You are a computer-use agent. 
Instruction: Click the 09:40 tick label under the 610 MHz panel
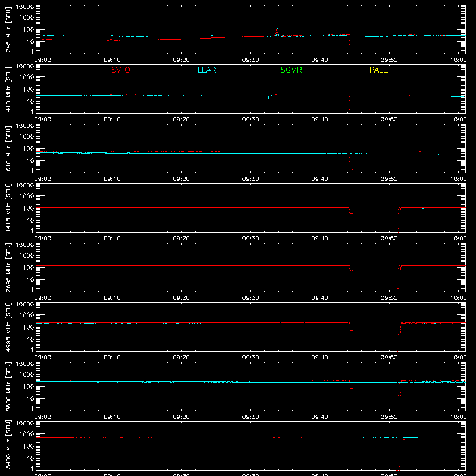tap(320, 179)
